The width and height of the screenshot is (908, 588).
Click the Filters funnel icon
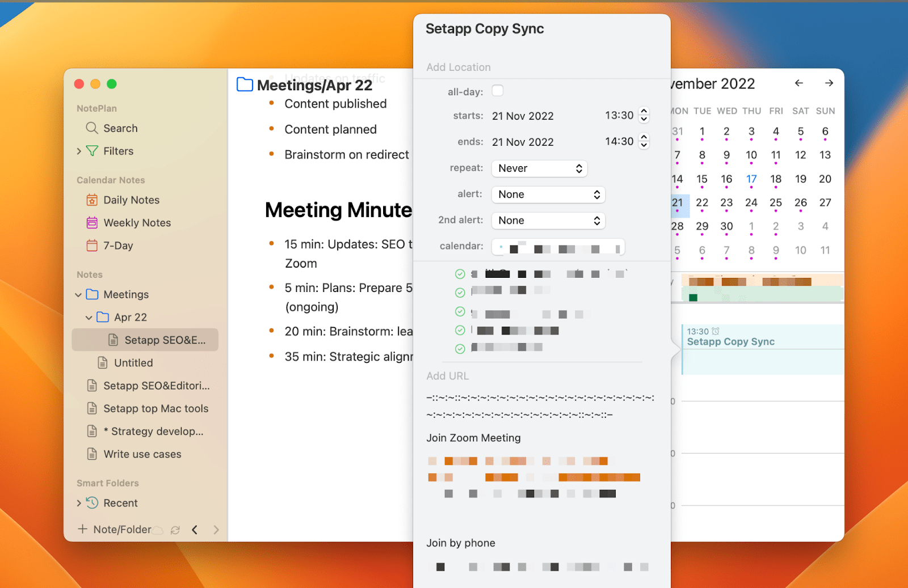click(92, 151)
